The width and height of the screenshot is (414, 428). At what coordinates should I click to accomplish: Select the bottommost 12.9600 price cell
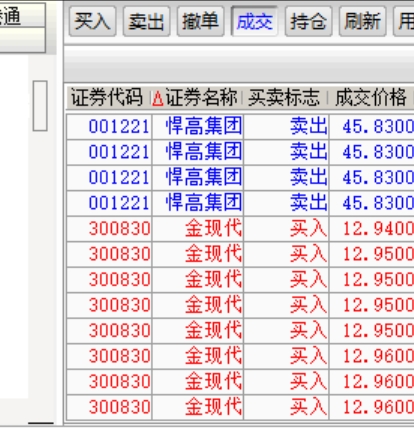[x=372, y=407]
